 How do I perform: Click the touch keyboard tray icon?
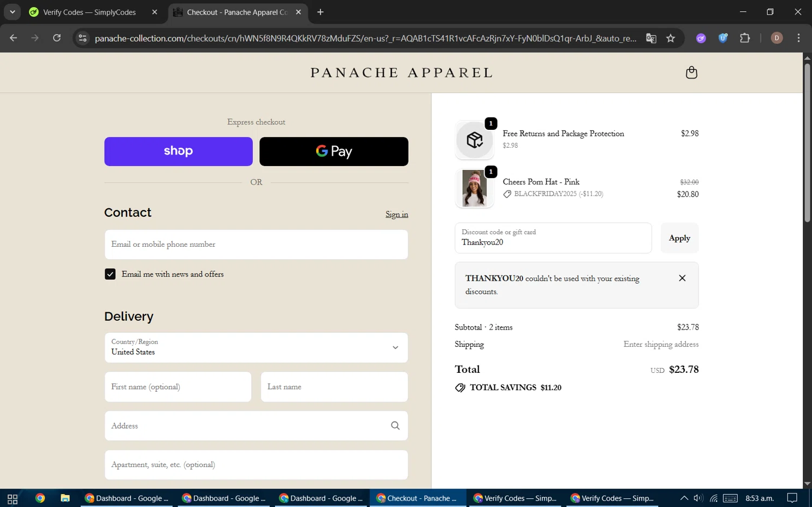(730, 498)
